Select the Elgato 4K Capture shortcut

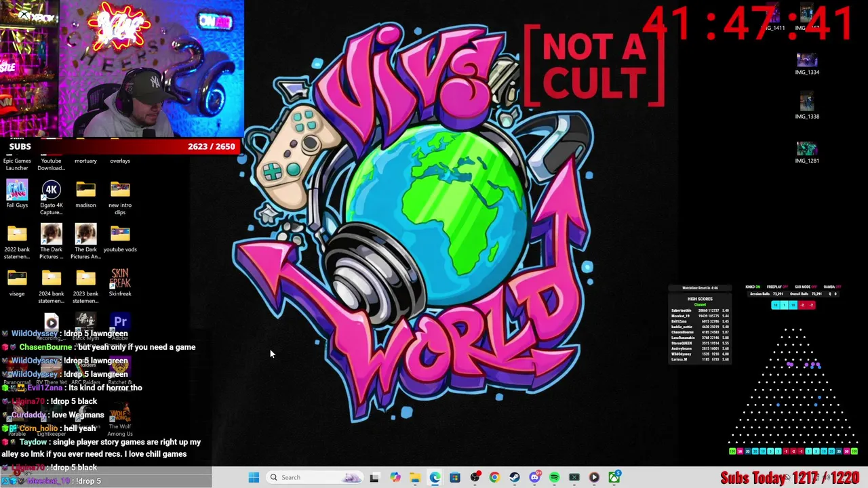point(52,197)
